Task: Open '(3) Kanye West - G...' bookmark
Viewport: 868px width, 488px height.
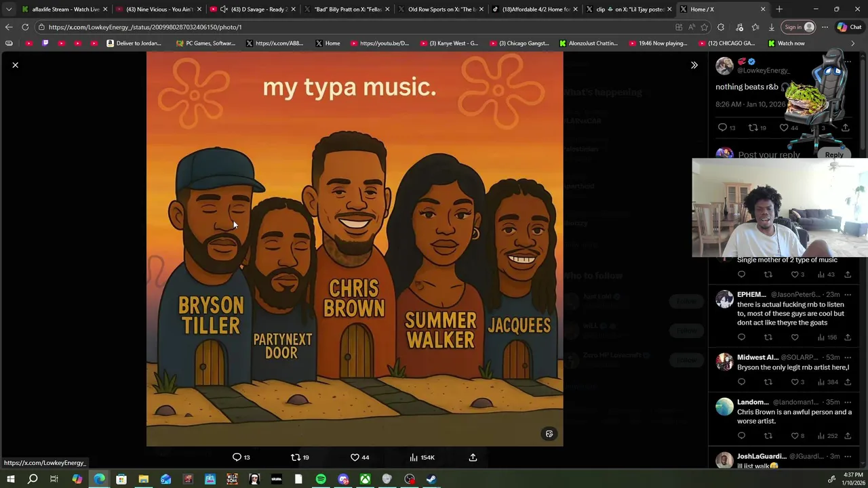Action: coord(449,43)
